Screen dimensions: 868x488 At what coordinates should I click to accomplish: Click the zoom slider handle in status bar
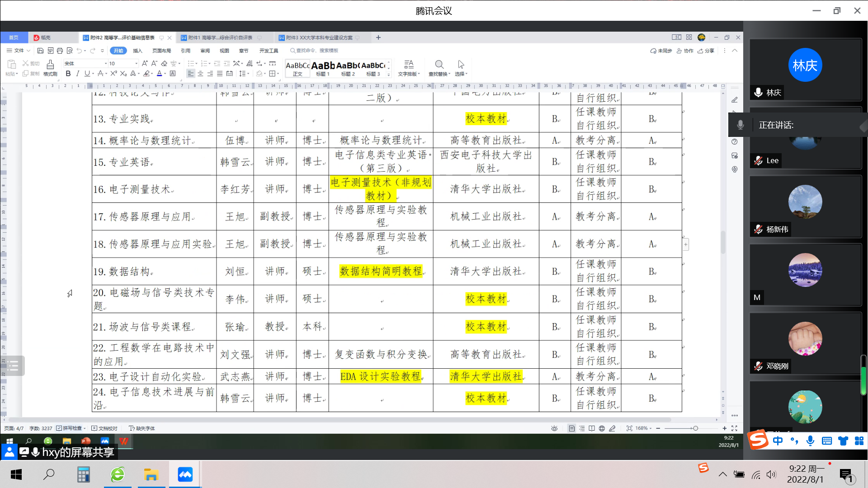click(x=695, y=428)
